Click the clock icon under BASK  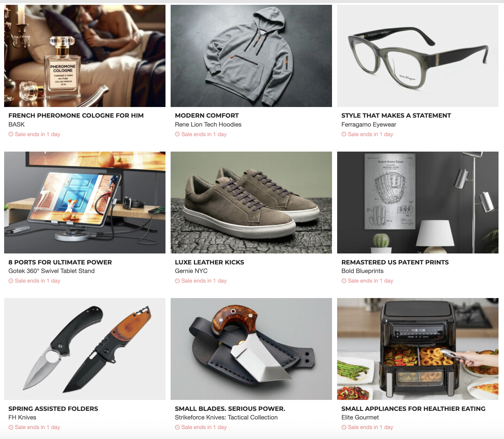pos(11,134)
